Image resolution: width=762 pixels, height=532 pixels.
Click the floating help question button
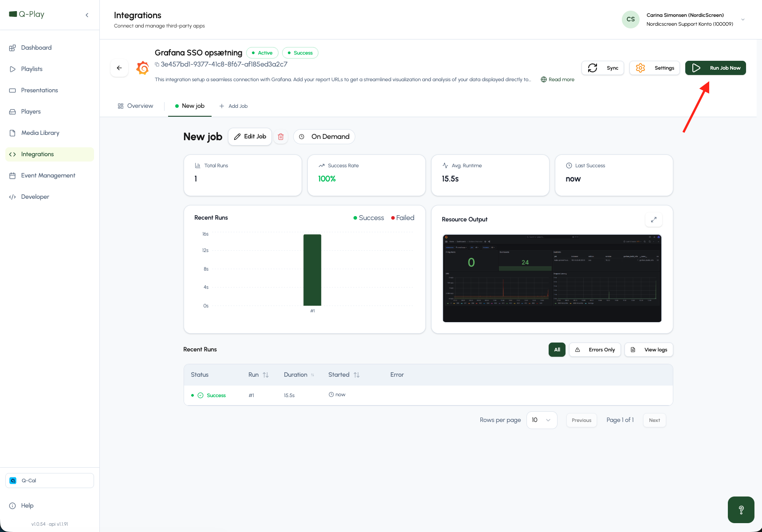click(741, 510)
